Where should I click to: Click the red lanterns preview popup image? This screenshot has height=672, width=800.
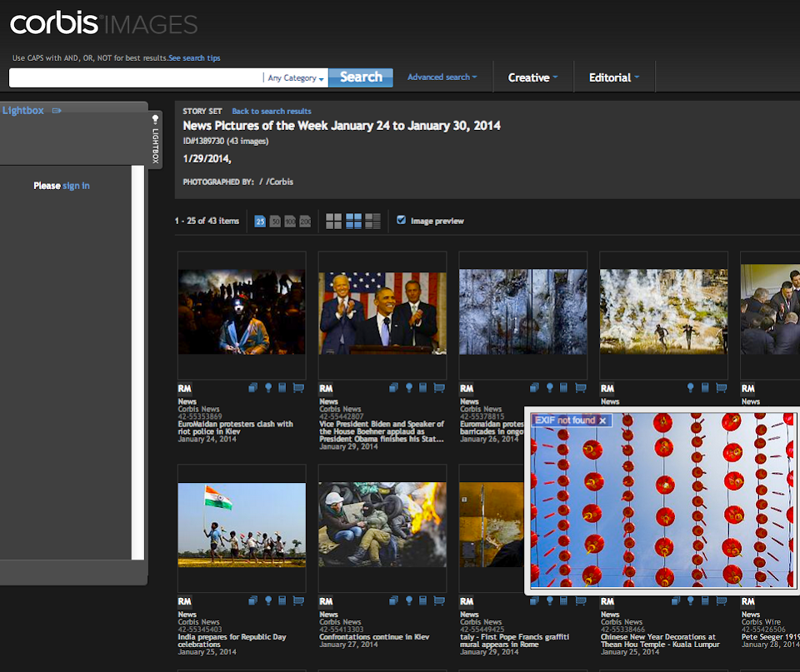point(662,500)
